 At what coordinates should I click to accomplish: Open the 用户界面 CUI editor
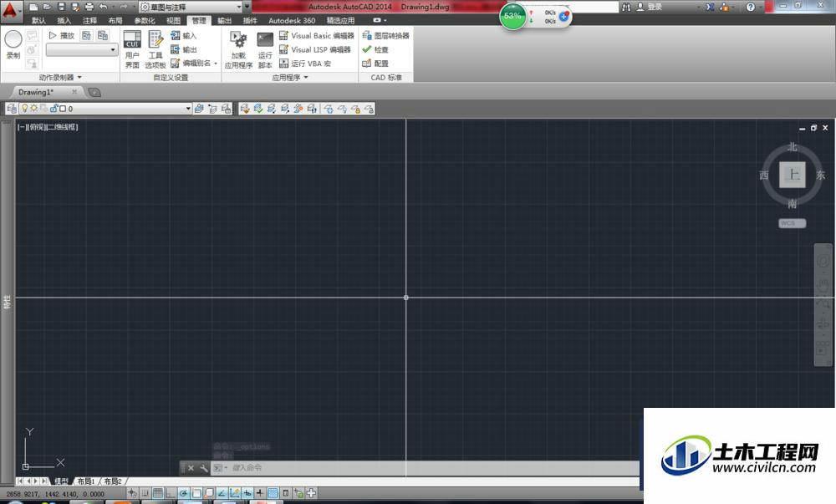coord(132,49)
